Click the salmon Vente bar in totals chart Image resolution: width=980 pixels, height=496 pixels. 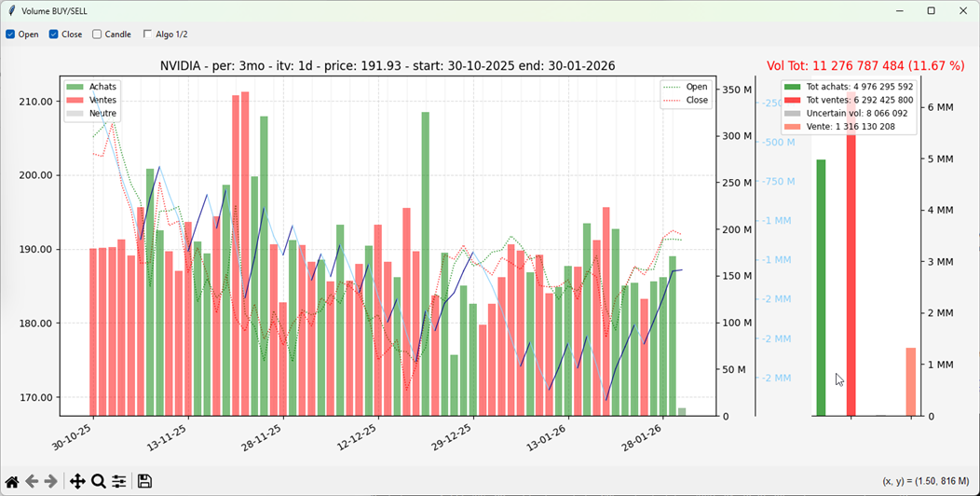click(910, 381)
